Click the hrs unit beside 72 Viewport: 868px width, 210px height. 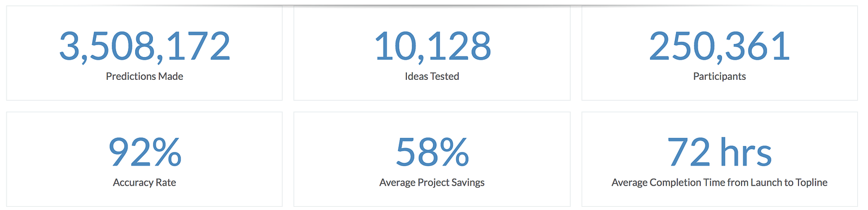(x=746, y=152)
